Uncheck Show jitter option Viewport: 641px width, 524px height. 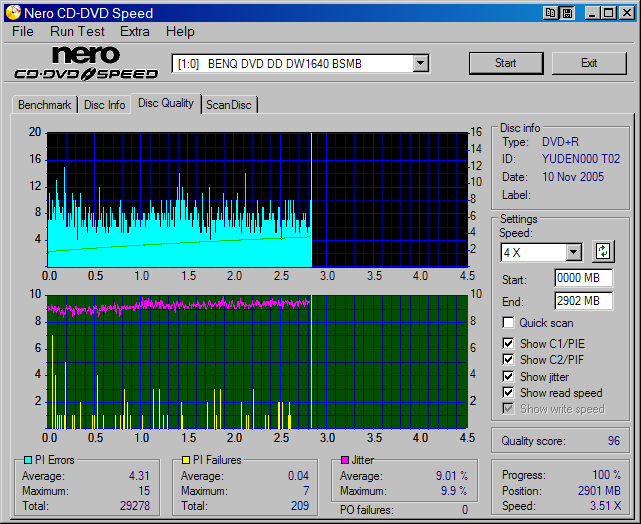[508, 376]
